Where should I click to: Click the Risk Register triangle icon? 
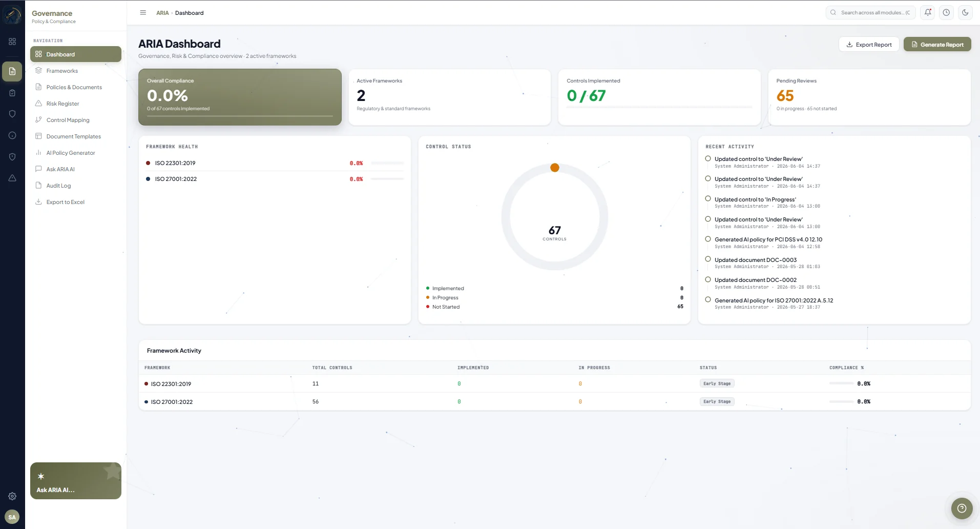[x=38, y=104]
